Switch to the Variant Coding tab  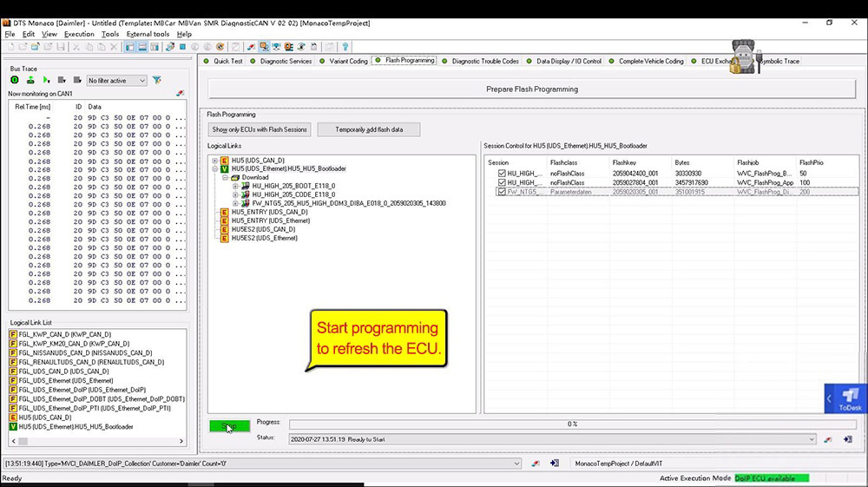(343, 62)
